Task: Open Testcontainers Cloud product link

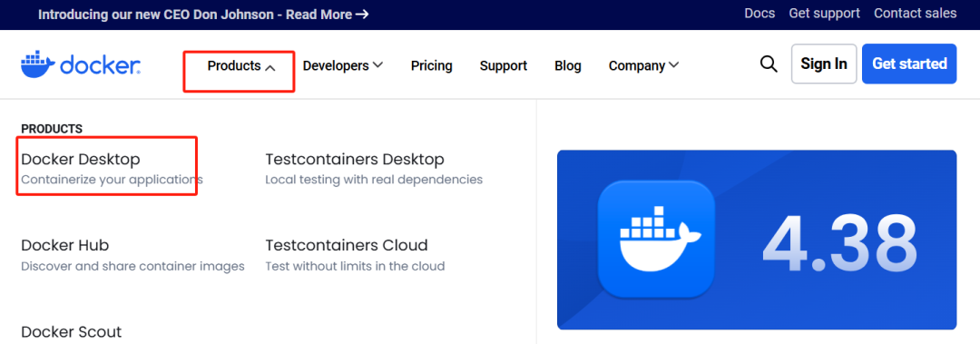Action: (x=347, y=245)
